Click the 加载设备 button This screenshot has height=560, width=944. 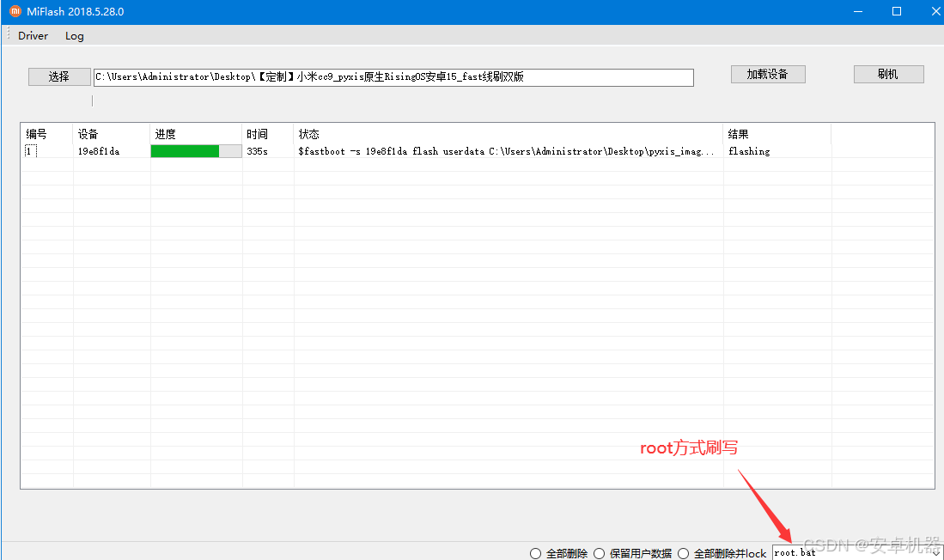(x=768, y=74)
